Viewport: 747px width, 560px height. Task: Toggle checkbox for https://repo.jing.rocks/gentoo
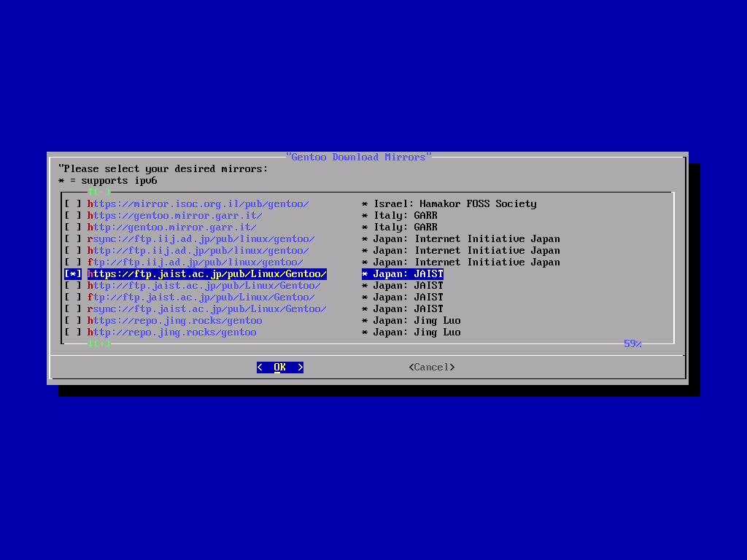coord(73,321)
